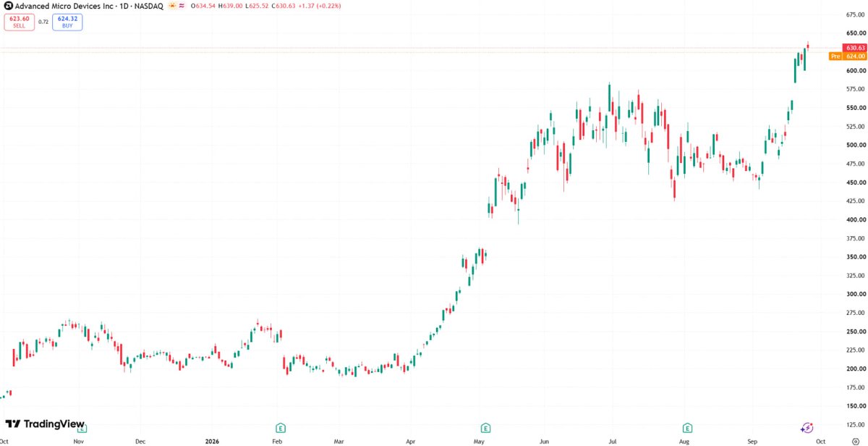
Task: Open the February earnings E marker
Action: coord(279,428)
